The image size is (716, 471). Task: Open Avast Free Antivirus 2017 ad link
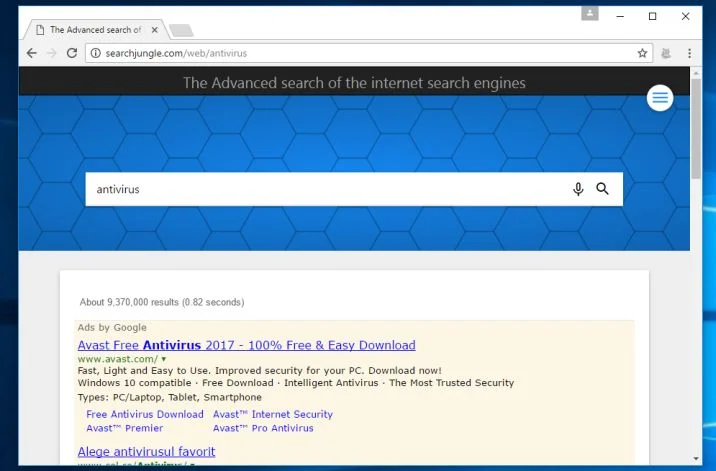(247, 345)
